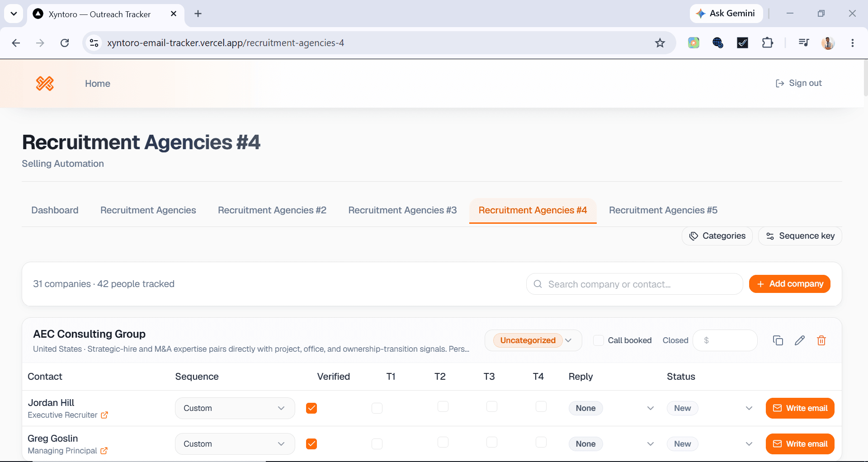Switch to Recruitment Agencies #3 tab
This screenshot has width=868, height=462.
click(x=402, y=210)
